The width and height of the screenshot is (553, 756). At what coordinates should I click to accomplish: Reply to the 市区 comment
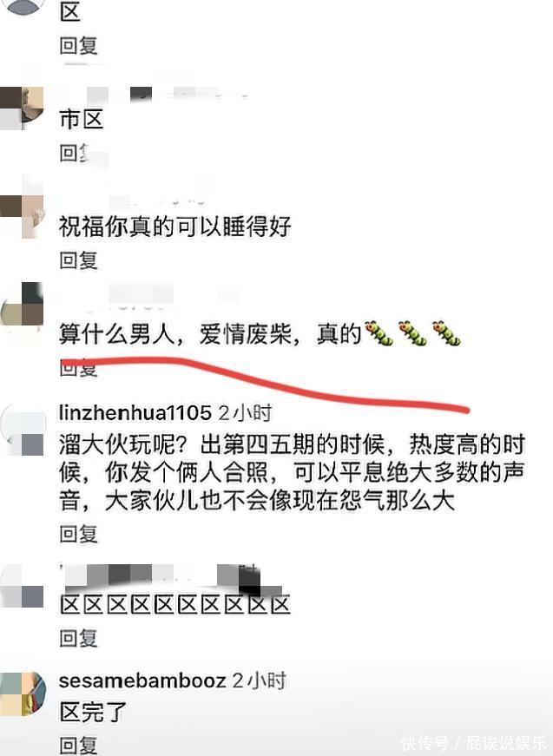point(80,154)
